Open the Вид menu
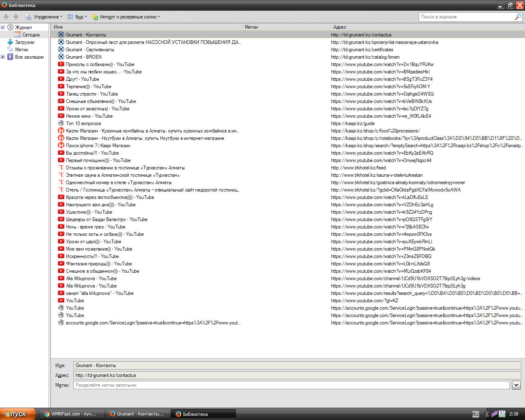525x420 pixels. [77, 17]
